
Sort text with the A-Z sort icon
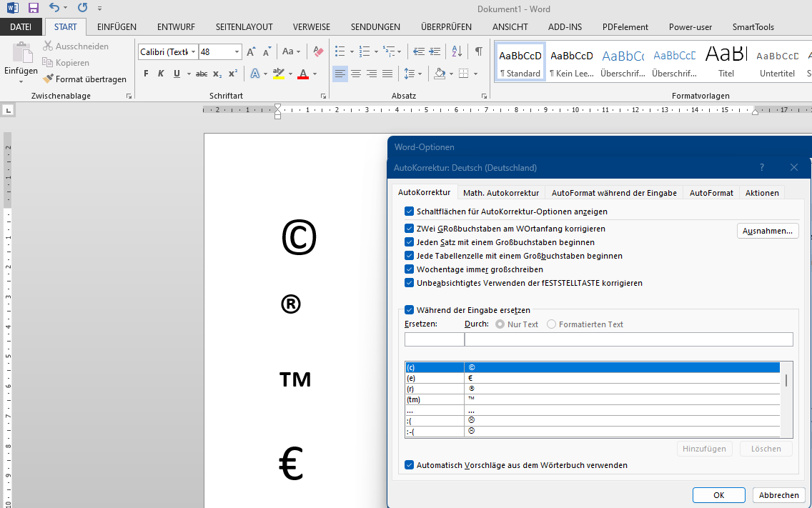(x=457, y=51)
